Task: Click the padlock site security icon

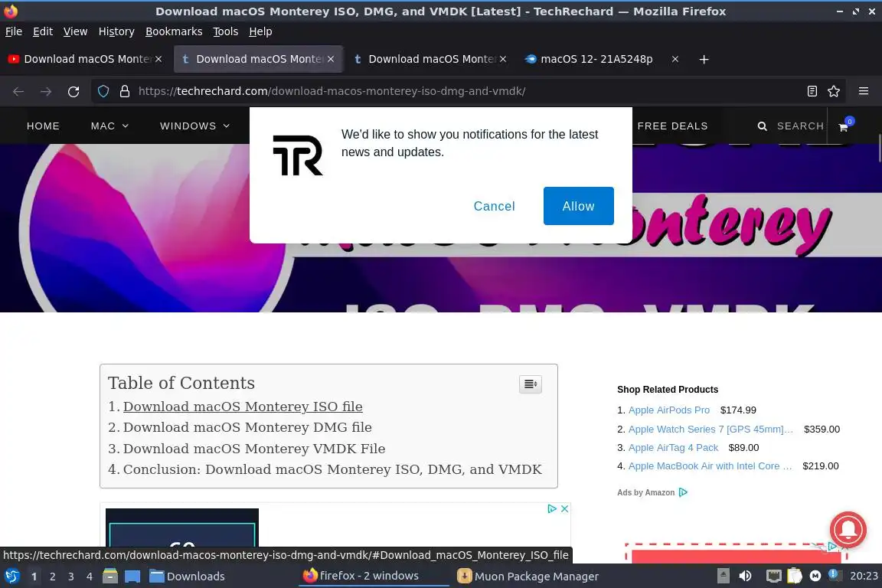Action: pyautogui.click(x=125, y=91)
